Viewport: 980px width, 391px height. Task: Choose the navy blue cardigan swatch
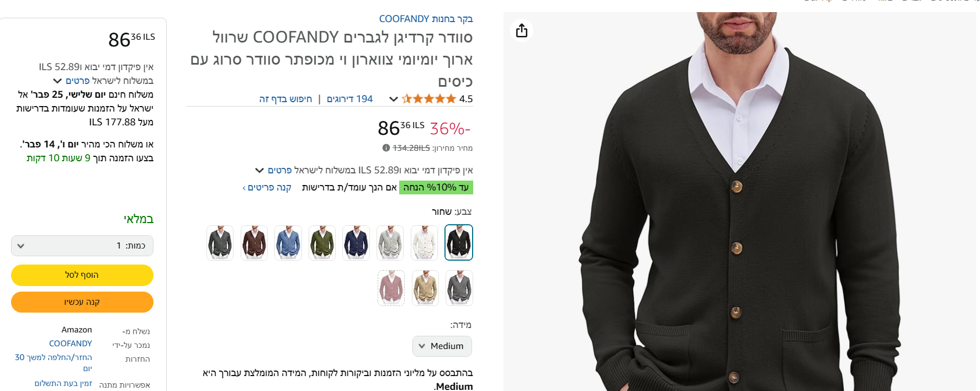pyautogui.click(x=356, y=242)
